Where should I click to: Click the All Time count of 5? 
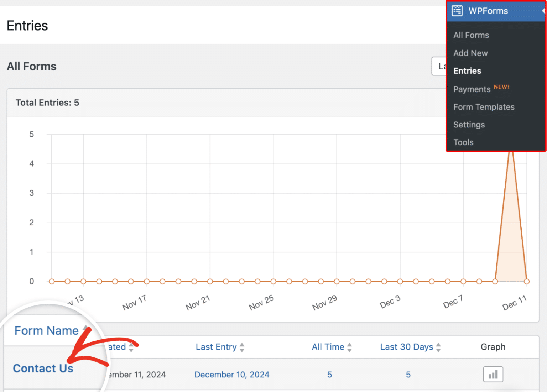(x=329, y=375)
